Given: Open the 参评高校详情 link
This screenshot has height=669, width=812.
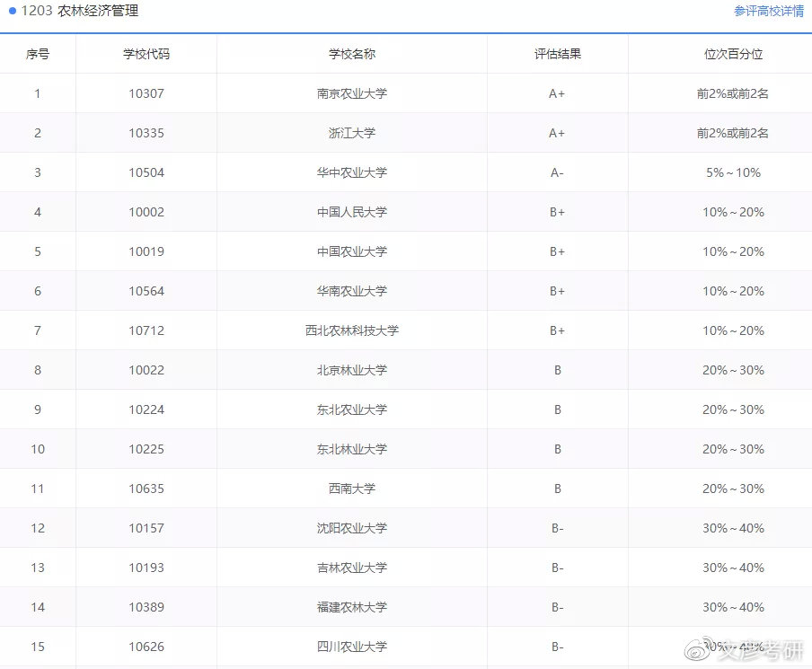Looking at the screenshot, I should coord(769,11).
